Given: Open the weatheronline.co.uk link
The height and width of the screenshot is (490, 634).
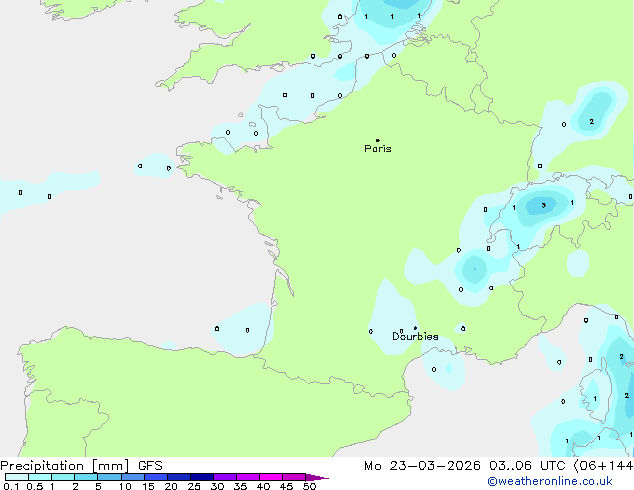Looking at the screenshot, I should pyautogui.click(x=550, y=481).
